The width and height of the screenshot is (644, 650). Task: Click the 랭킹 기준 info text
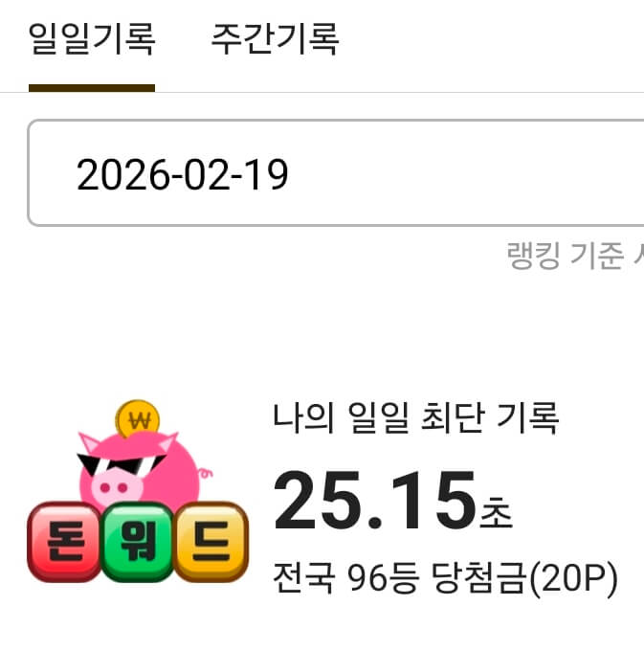[x=575, y=256]
